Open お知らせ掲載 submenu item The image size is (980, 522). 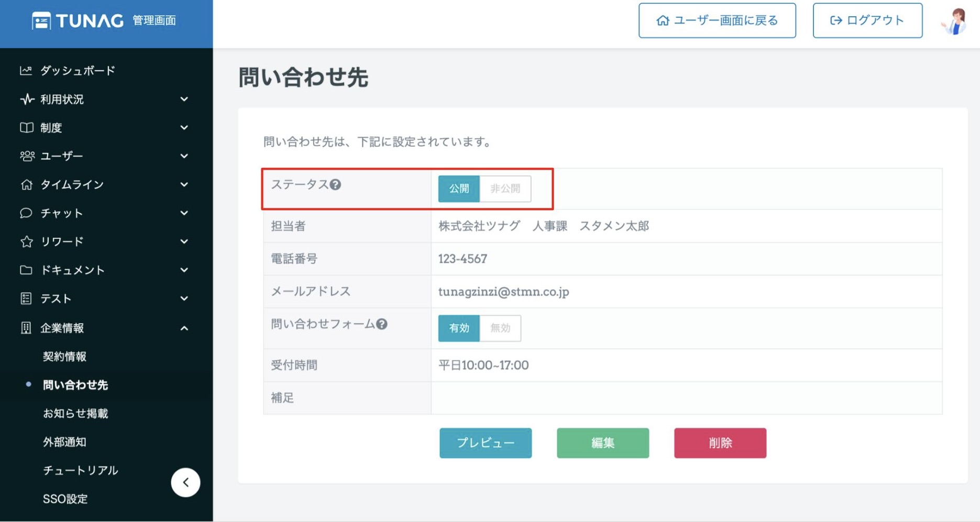[x=75, y=414]
